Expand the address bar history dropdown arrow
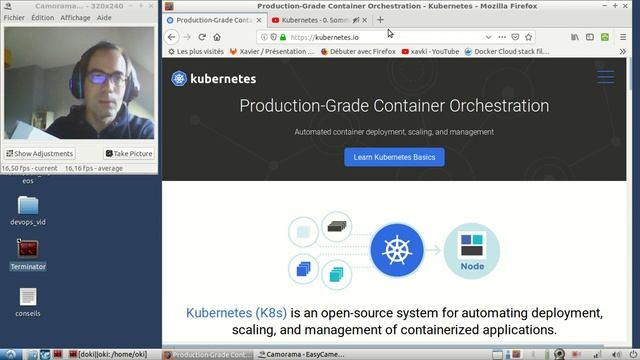Image resolution: width=640 pixels, height=360 pixels. pyautogui.click(x=488, y=37)
